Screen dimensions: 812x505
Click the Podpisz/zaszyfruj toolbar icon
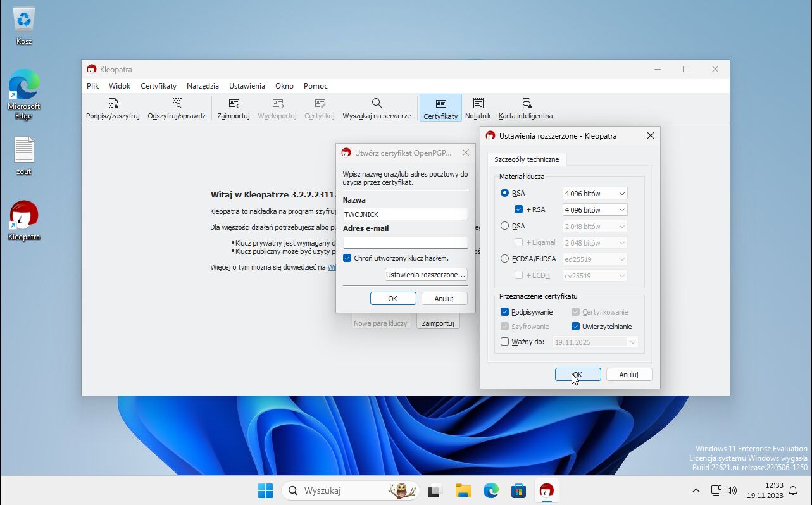point(113,108)
